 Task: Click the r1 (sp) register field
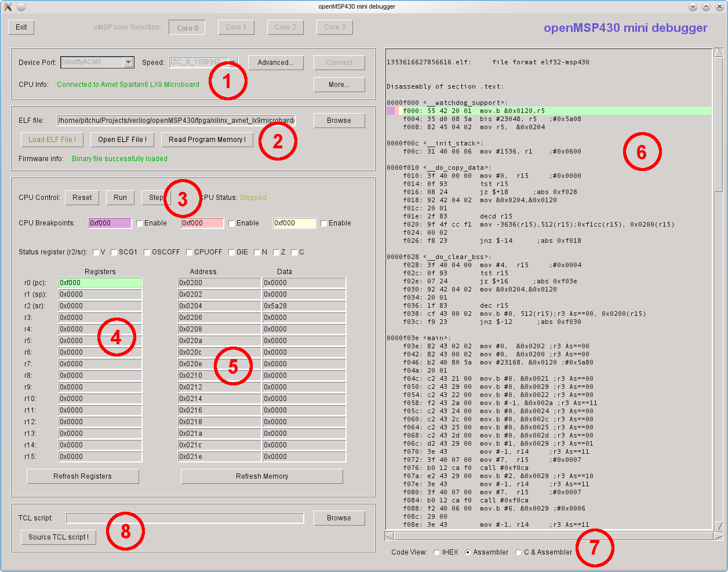(100, 294)
